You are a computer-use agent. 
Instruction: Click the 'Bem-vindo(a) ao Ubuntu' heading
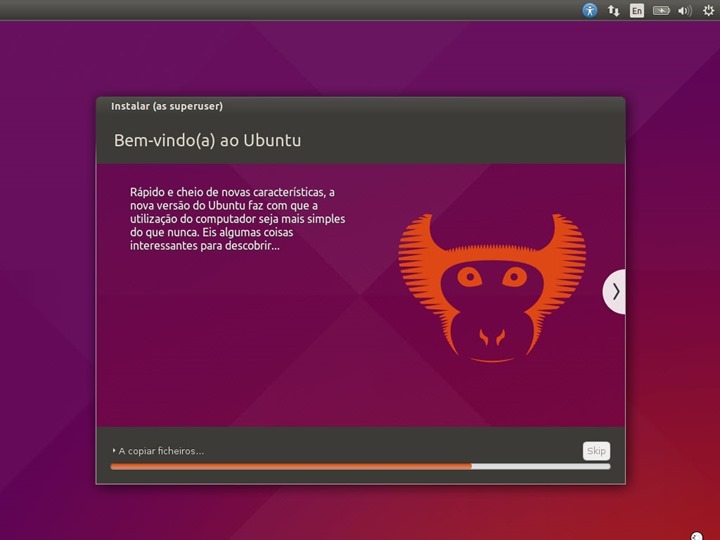point(208,141)
